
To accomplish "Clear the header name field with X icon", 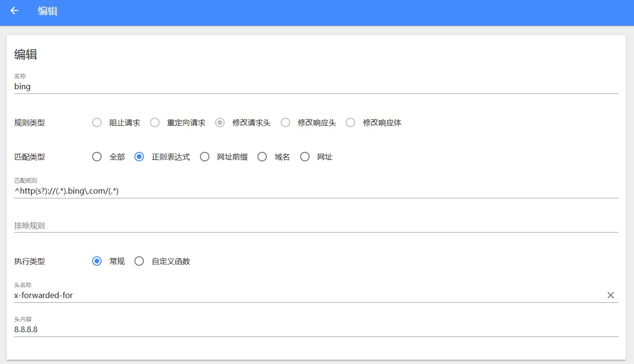I will click(x=610, y=295).
